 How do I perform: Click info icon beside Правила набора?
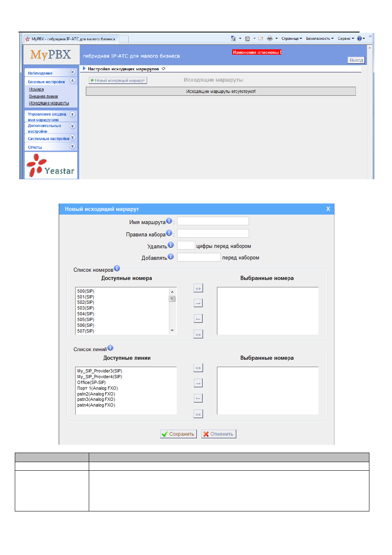click(x=169, y=233)
